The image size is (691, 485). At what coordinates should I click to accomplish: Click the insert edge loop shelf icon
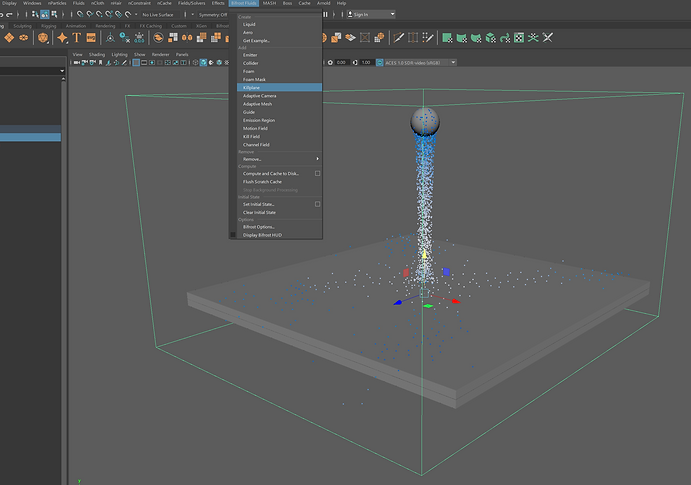click(413, 38)
